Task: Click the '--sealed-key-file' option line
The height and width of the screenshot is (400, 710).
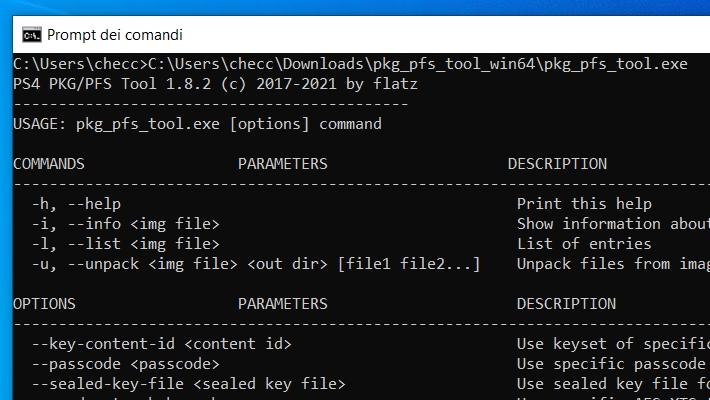Action: [x=188, y=384]
